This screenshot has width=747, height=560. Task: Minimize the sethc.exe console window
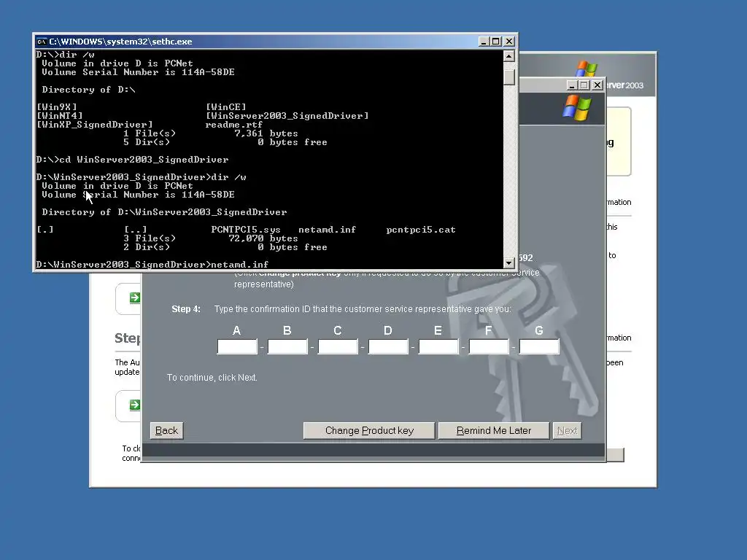click(484, 42)
